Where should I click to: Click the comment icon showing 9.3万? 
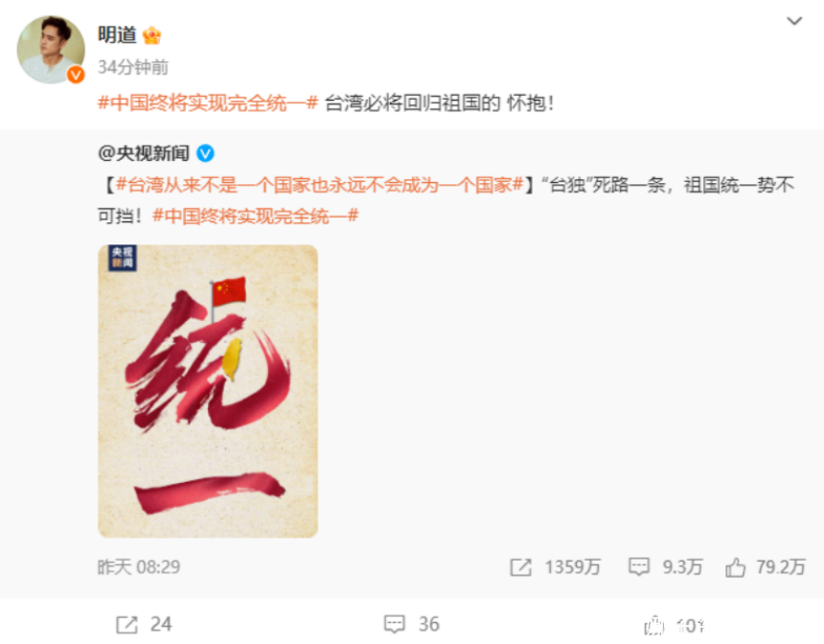pyautogui.click(x=639, y=566)
